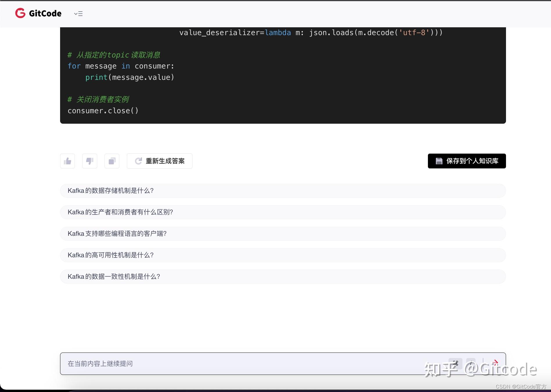Select 'Kafka 支持哪些编程语言的客户端?' suggestion

click(x=282, y=233)
